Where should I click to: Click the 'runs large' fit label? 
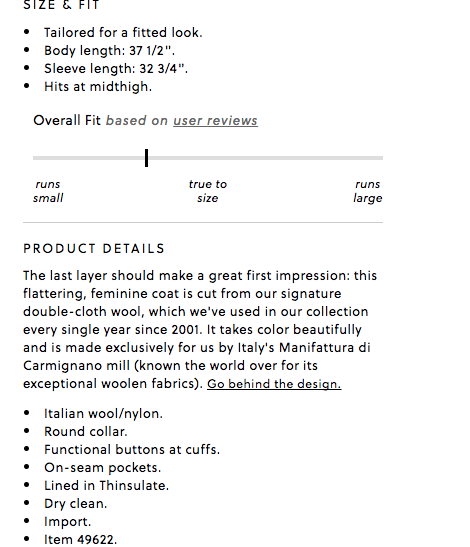coord(368,191)
